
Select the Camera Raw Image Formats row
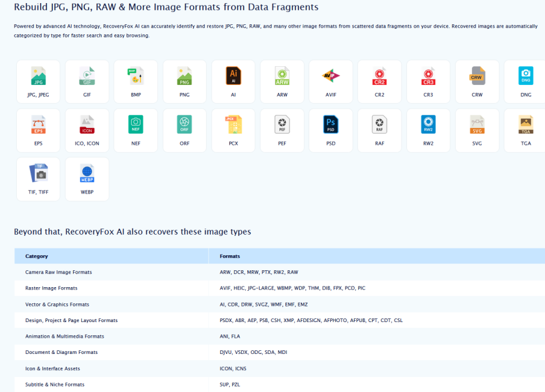point(280,272)
